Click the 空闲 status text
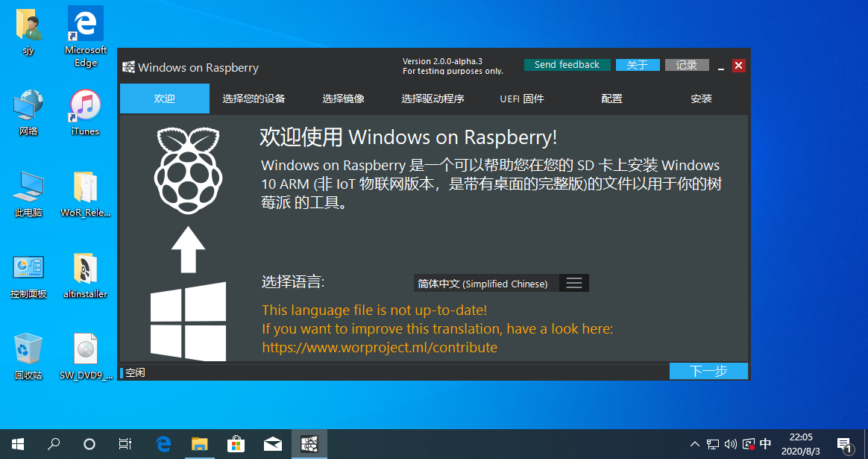The width and height of the screenshot is (868, 459). [135, 372]
